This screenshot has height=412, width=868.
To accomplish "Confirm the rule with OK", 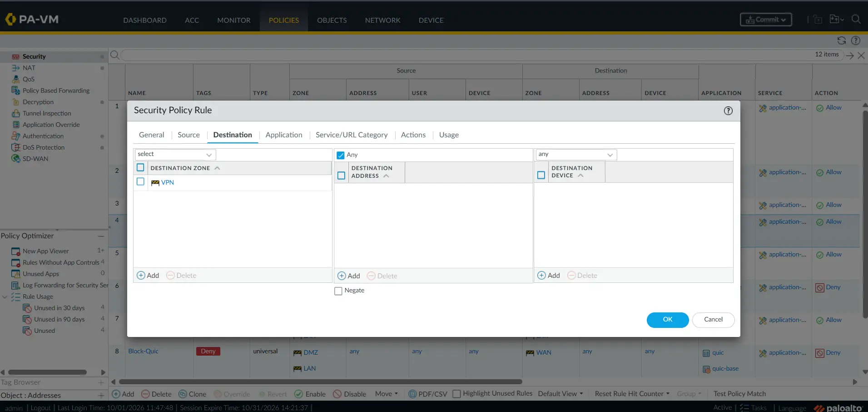I will 668,320.
